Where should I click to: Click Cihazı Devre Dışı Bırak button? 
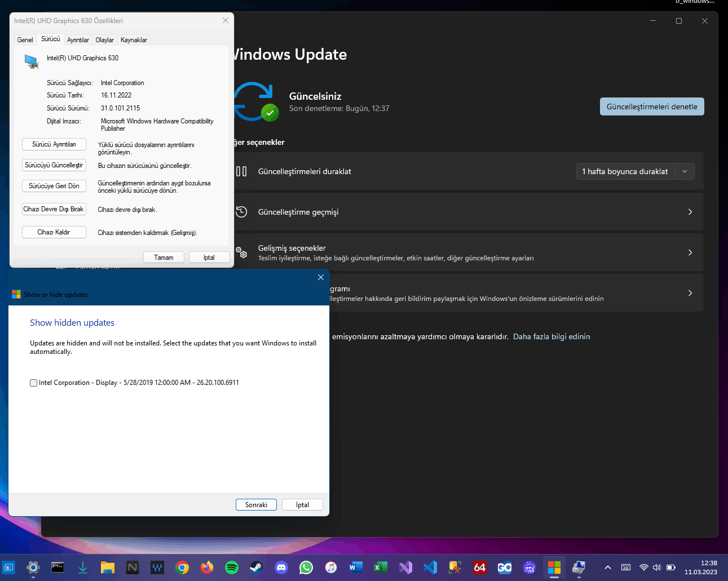pos(54,209)
